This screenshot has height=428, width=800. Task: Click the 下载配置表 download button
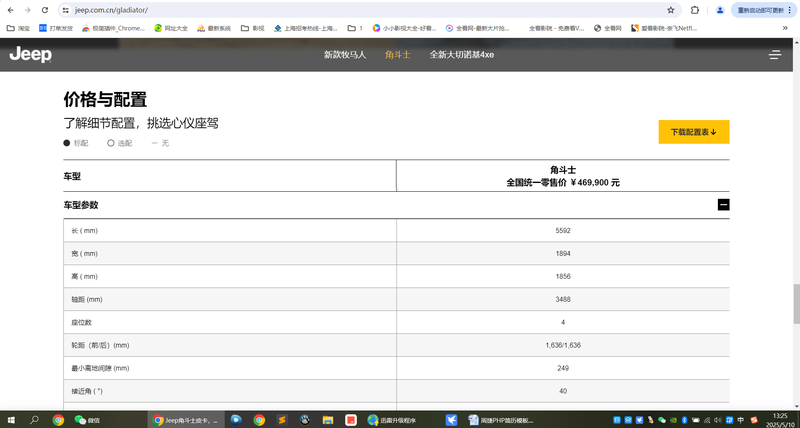[693, 132]
